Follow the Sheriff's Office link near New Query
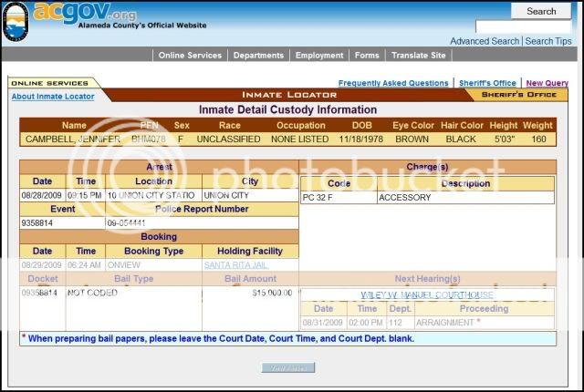 (x=487, y=83)
